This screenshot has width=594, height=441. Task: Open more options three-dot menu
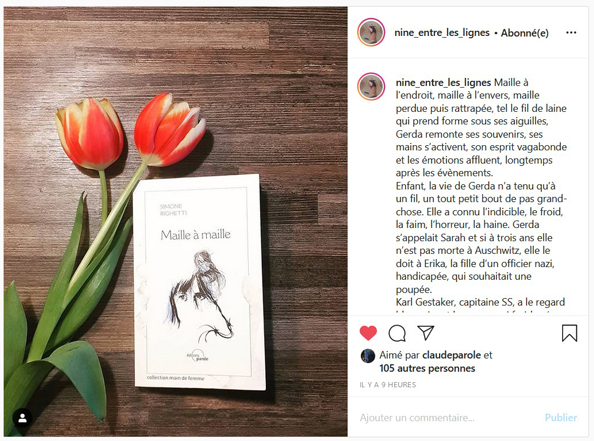(571, 33)
